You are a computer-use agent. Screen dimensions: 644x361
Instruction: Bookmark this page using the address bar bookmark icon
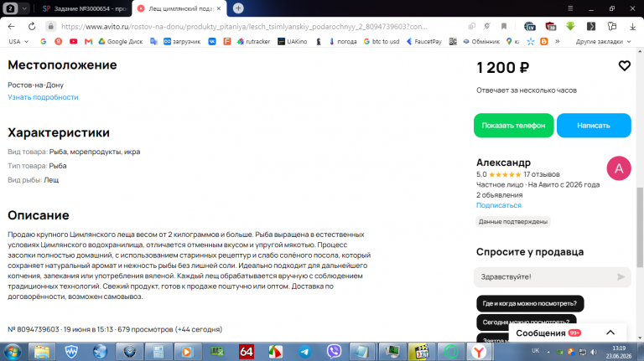click(504, 26)
